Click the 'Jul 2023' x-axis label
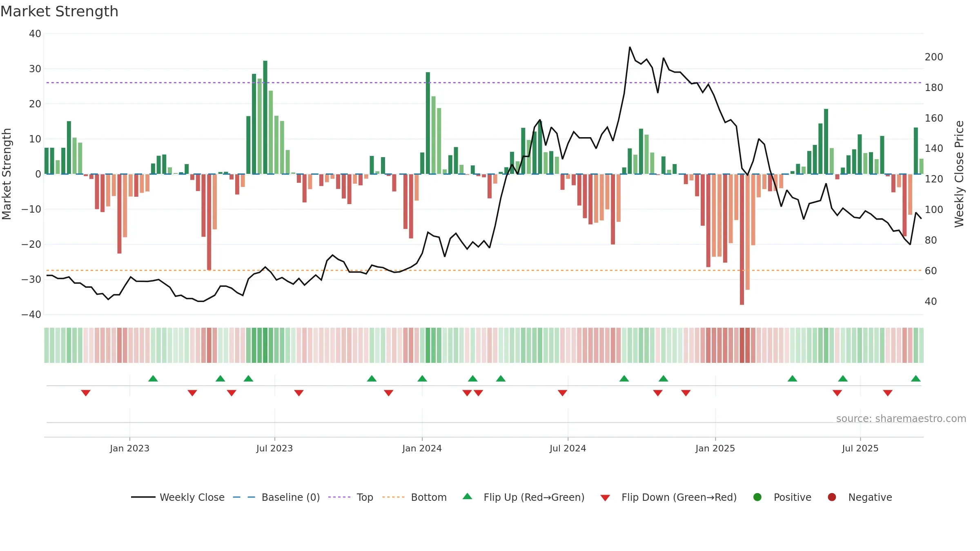The height and width of the screenshot is (551, 980). point(274,448)
